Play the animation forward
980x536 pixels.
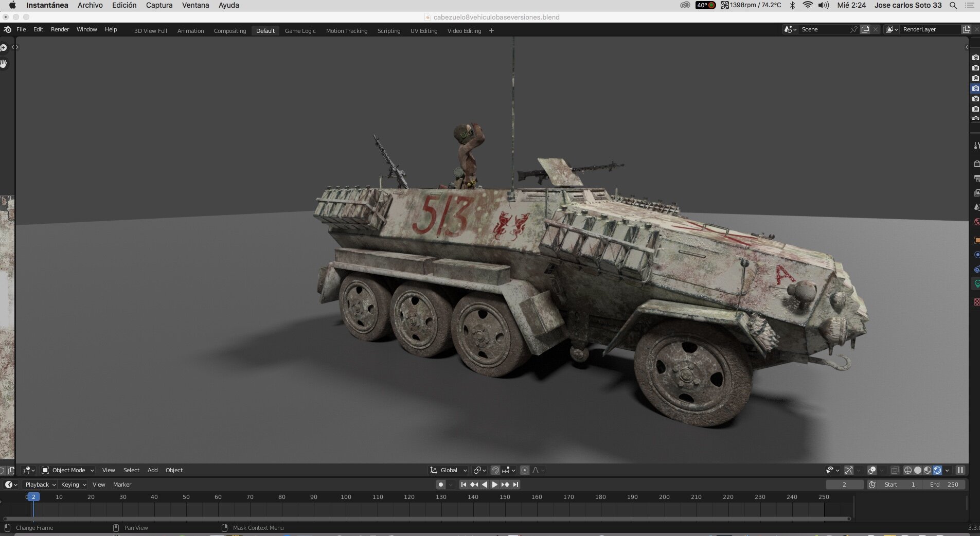(495, 485)
